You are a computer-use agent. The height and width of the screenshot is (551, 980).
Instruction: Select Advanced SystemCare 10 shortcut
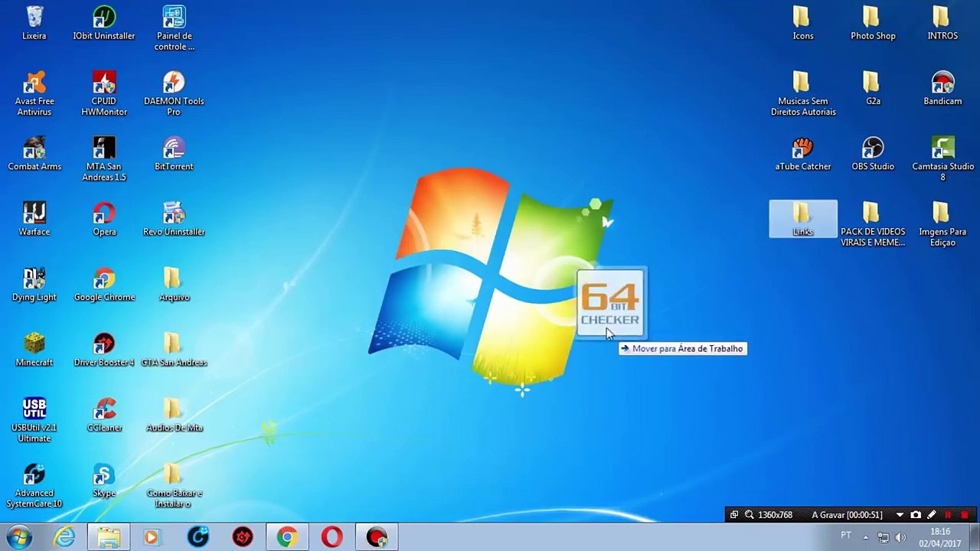click(x=34, y=485)
